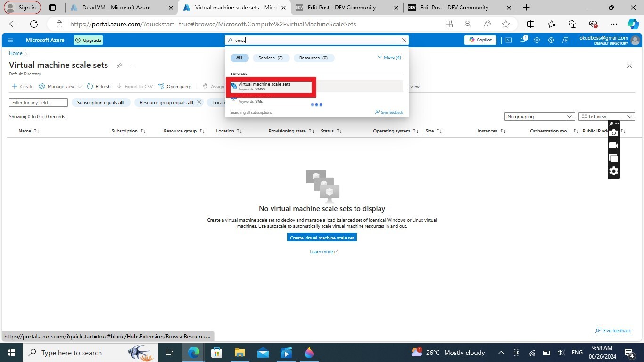Open the Mail app from the taskbar
This screenshot has width=644, height=362.
coord(263,353)
